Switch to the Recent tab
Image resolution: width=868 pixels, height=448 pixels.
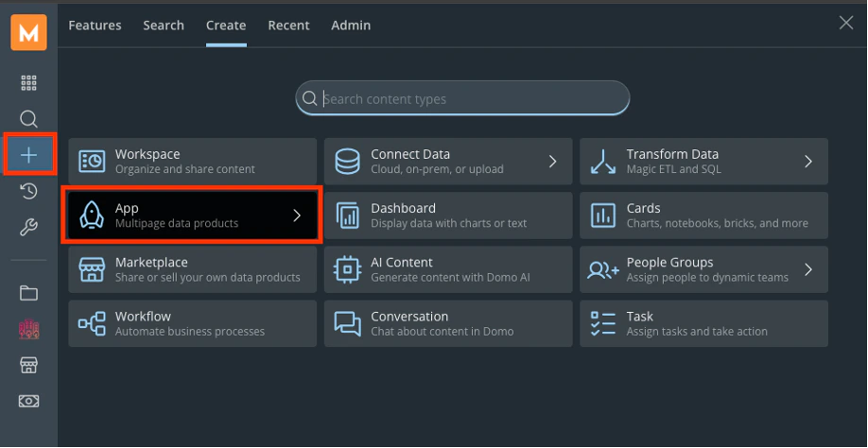point(288,26)
